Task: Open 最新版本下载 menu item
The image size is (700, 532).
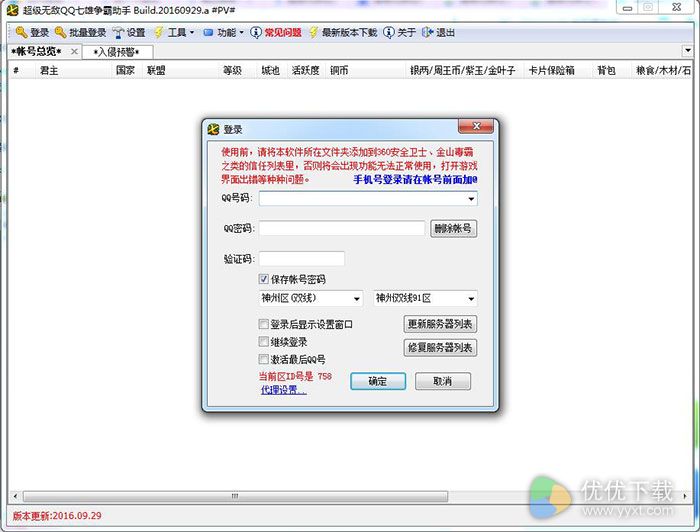Action: pyautogui.click(x=350, y=32)
